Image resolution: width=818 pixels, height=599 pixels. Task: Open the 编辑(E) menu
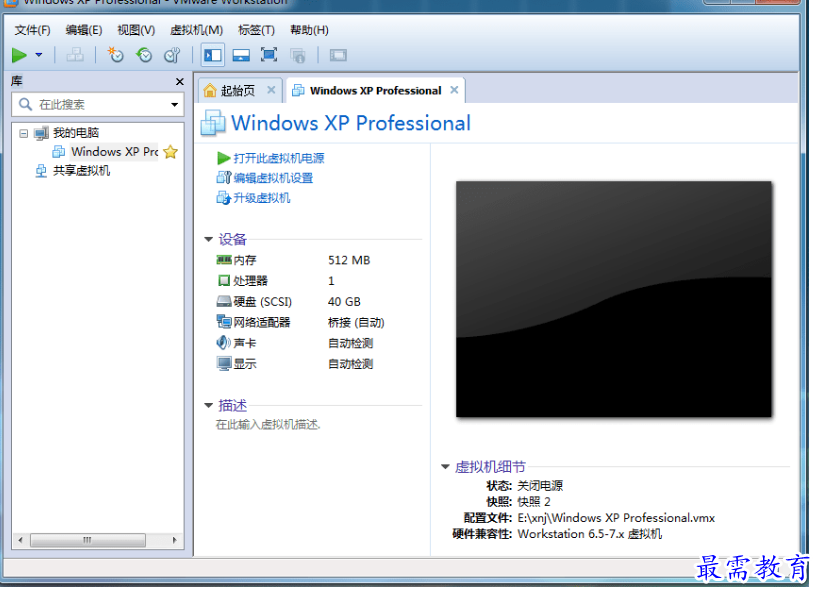(84, 30)
